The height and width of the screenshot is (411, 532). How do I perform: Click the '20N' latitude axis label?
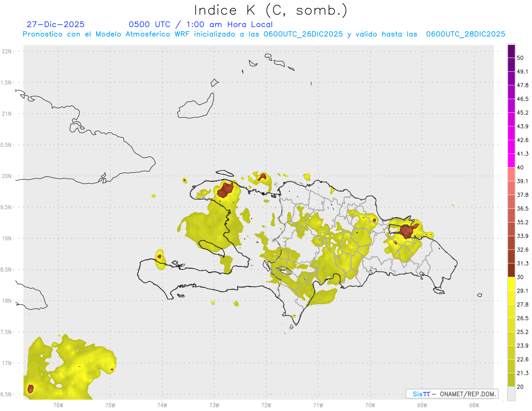pyautogui.click(x=7, y=176)
